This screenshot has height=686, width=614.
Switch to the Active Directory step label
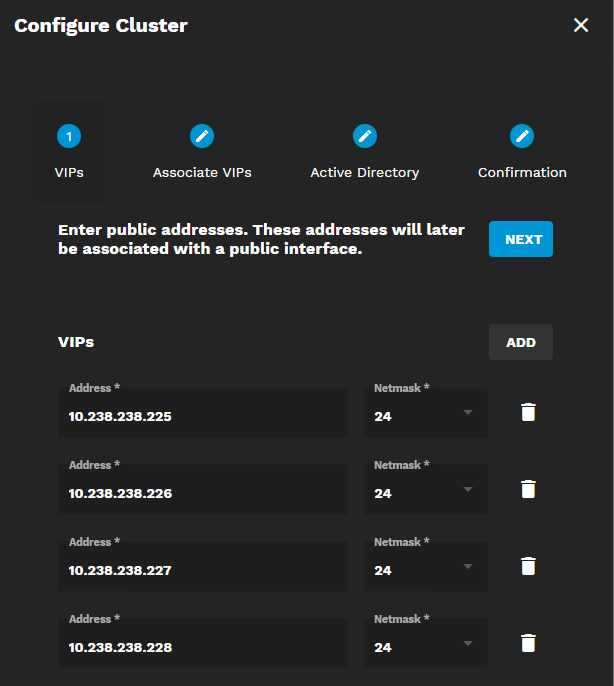(364, 173)
